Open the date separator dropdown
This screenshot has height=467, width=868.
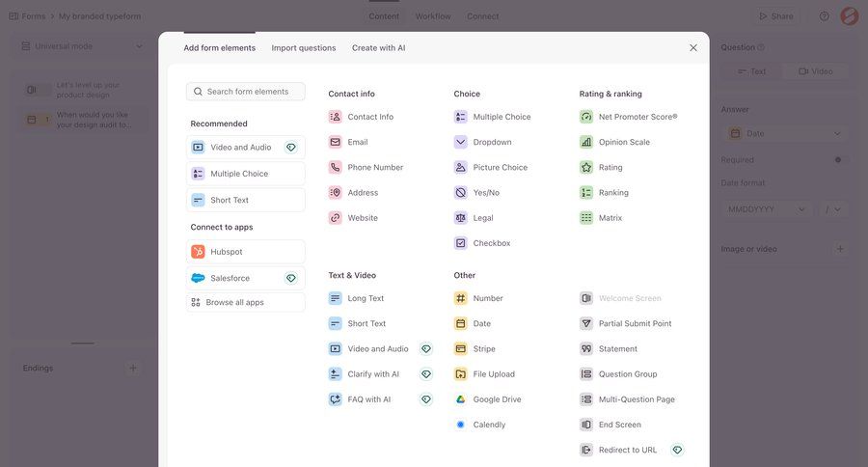[832, 209]
